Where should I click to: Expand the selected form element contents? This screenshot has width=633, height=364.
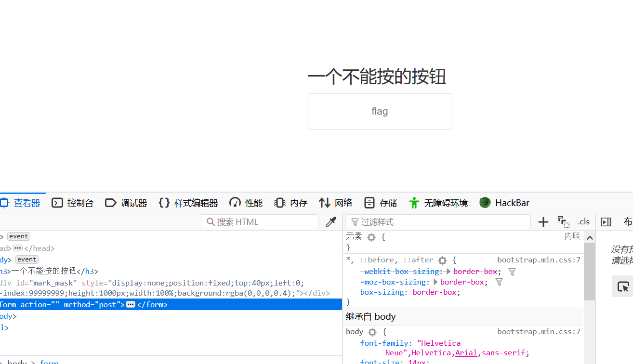tap(130, 304)
